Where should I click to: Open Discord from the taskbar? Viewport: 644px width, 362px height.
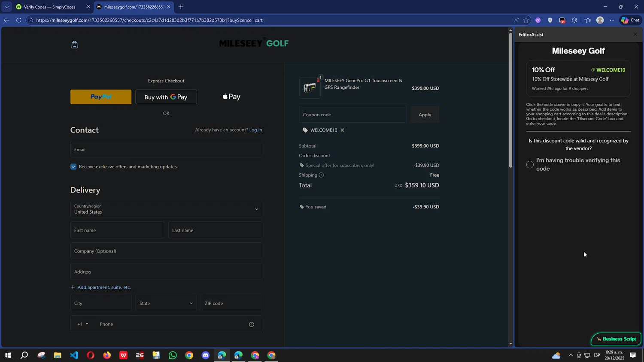pos(206,356)
